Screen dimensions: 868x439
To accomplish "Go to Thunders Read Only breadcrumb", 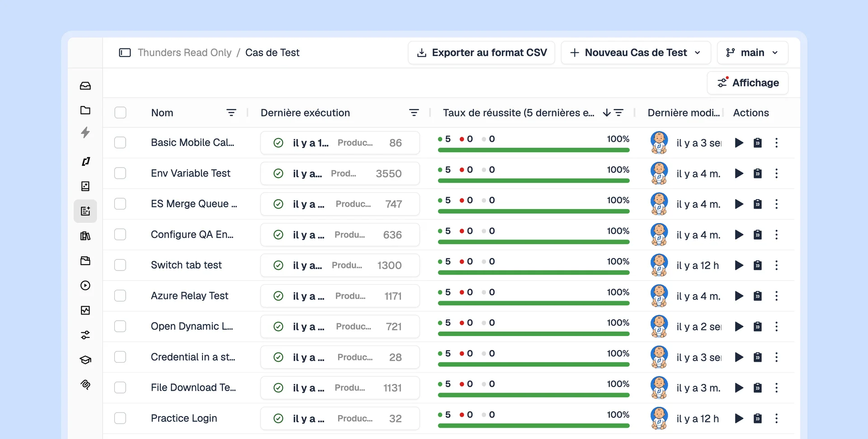I will tap(184, 53).
